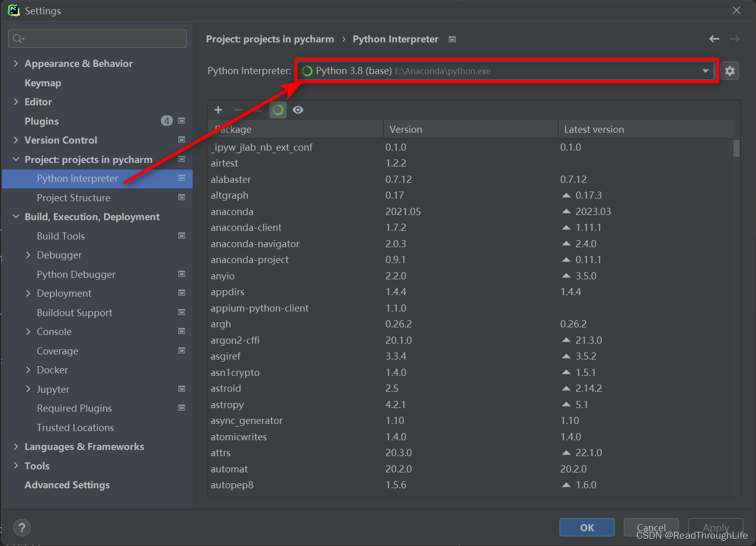The width and height of the screenshot is (756, 546).
Task: Click the help question mark button
Action: pos(22,528)
